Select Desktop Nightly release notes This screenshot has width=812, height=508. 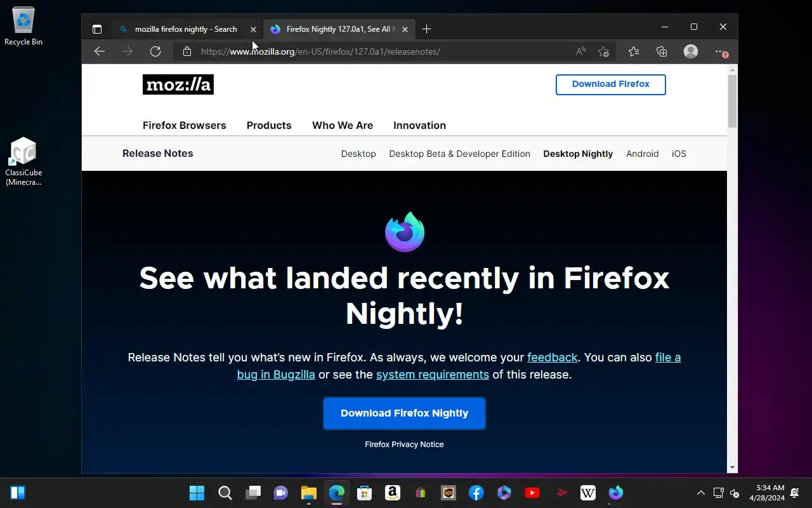pos(578,154)
